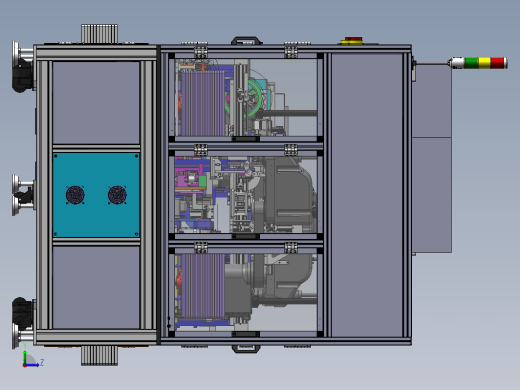Select the red segment of signal tower

coord(497,63)
